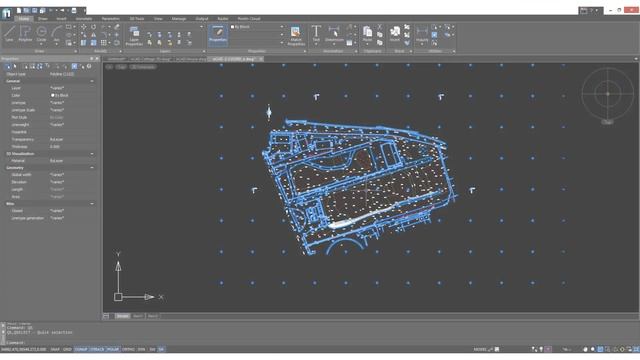Click the Top label under view compass
640x360 pixels.
[x=607, y=122]
